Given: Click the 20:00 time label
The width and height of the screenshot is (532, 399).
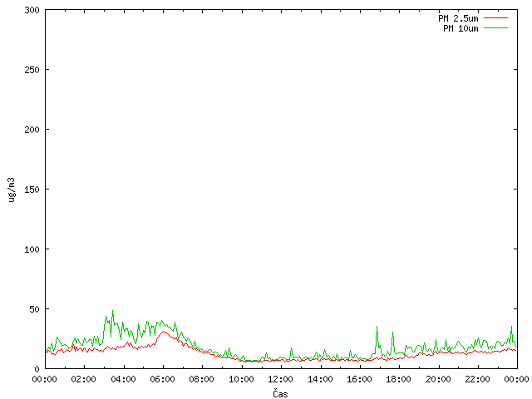Looking at the screenshot, I should coord(438,379).
